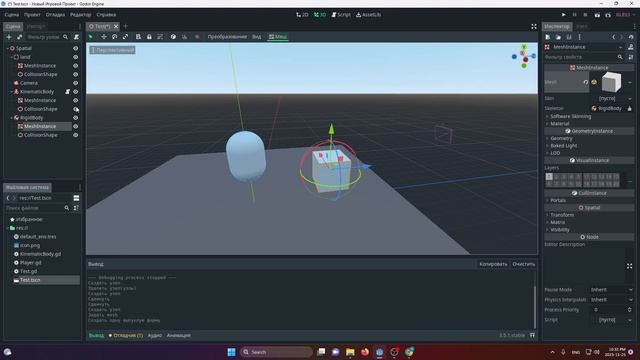Play a custom scene
The width and height of the screenshot is (640, 360).
(608, 15)
